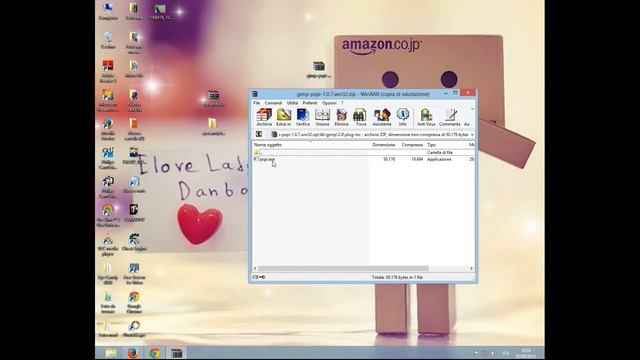Close the WinRAR window
Screen dimensions: 640x360
tap(467, 93)
